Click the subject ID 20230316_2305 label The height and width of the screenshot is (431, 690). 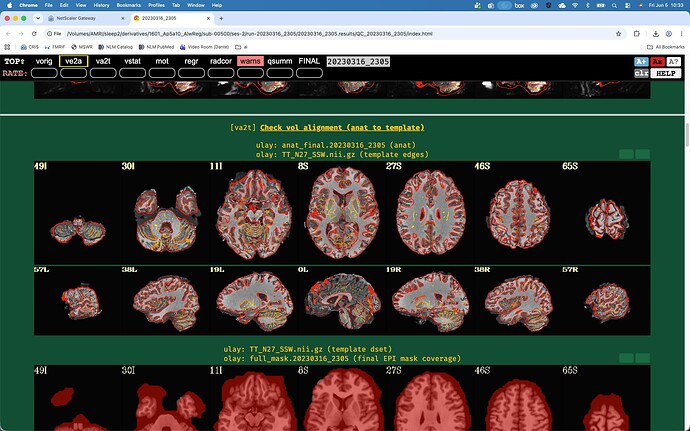tap(358, 62)
